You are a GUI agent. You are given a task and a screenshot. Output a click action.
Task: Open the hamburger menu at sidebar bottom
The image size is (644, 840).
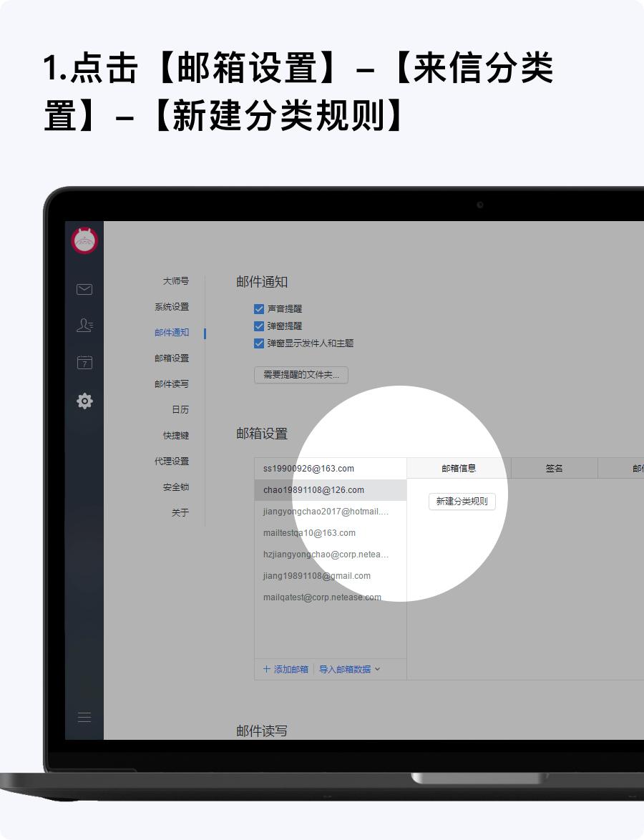point(84,717)
